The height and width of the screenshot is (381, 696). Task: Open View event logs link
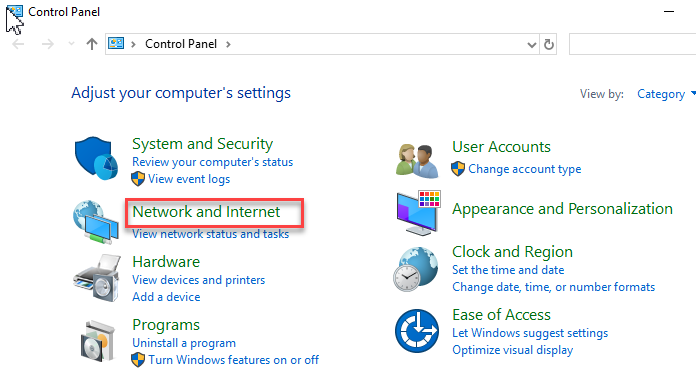point(189,179)
